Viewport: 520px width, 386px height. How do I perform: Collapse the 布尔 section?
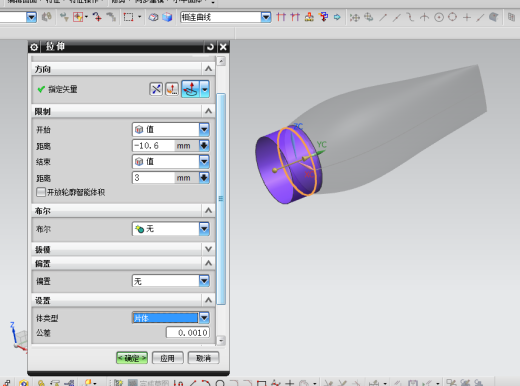(x=208, y=210)
